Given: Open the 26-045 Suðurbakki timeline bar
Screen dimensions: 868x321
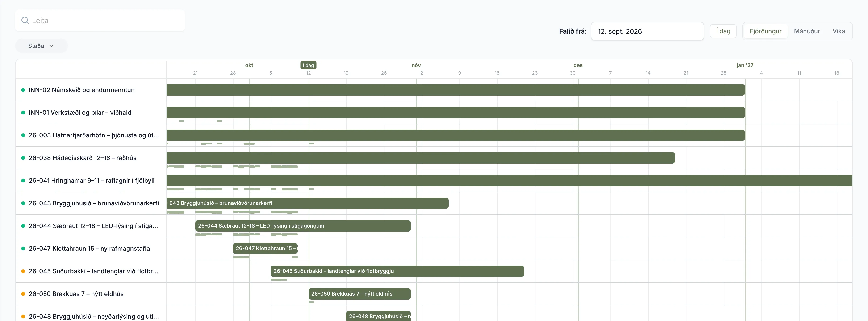Looking at the screenshot, I should click(x=397, y=271).
